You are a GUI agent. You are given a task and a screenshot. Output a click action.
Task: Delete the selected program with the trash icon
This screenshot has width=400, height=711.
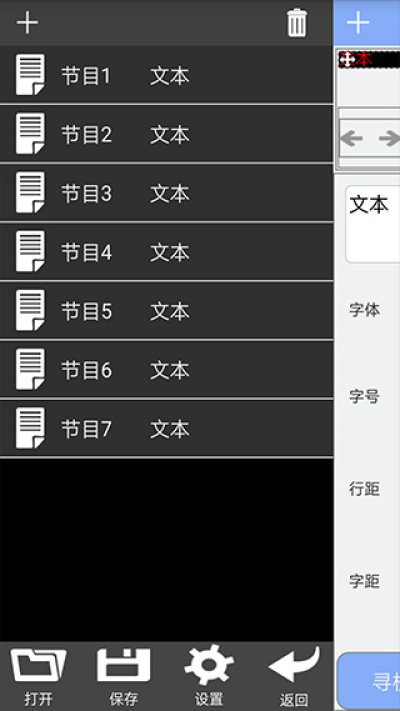coord(297,23)
